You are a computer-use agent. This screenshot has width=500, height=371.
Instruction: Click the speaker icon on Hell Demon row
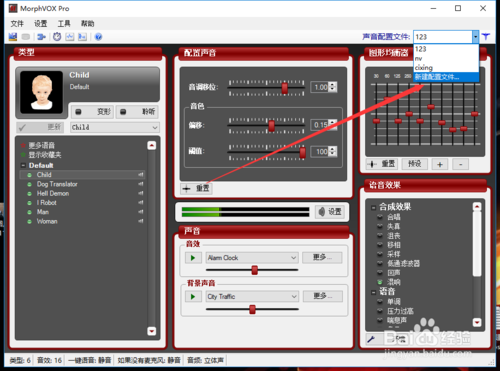141,193
